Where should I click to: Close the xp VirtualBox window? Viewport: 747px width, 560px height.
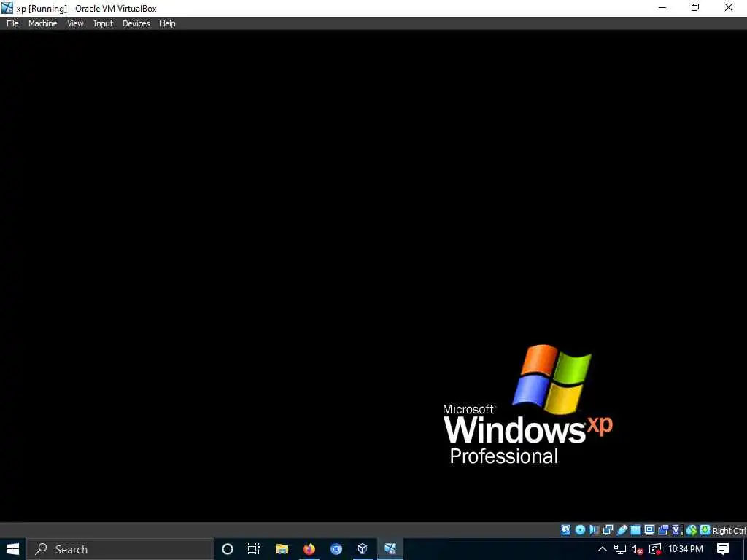click(729, 7)
